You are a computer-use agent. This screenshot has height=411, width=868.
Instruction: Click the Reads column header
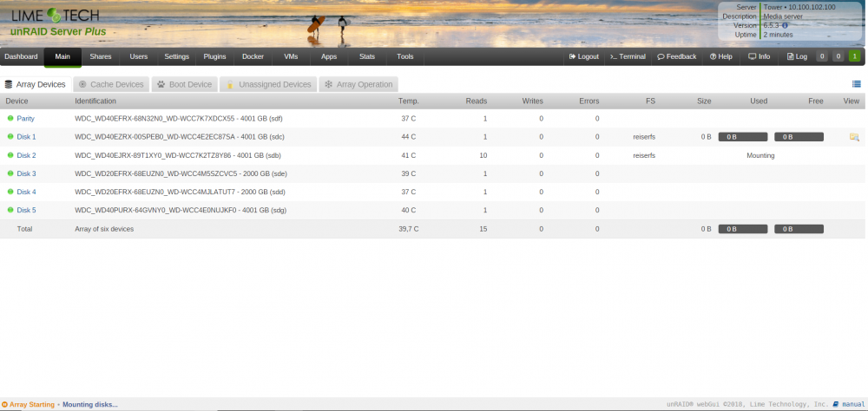[x=476, y=101]
